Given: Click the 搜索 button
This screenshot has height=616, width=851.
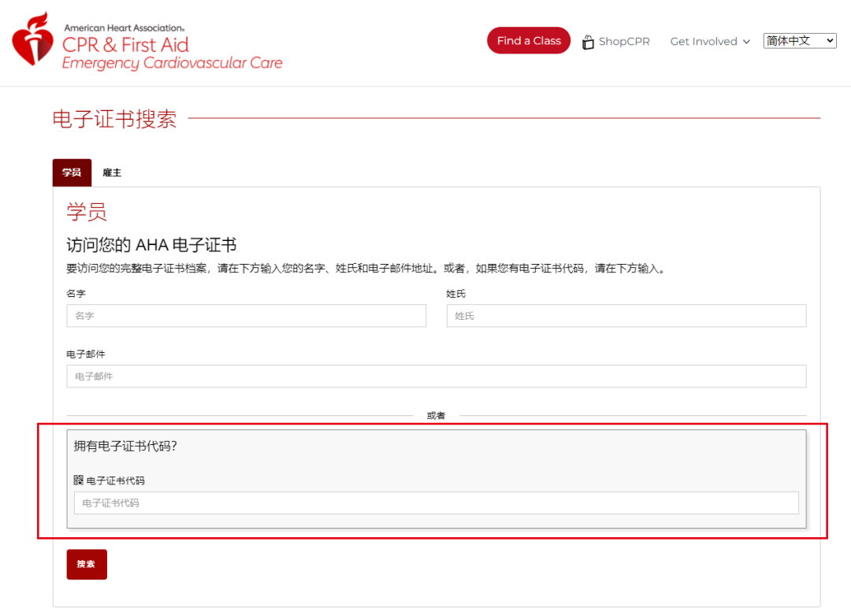Looking at the screenshot, I should pyautogui.click(x=87, y=565).
